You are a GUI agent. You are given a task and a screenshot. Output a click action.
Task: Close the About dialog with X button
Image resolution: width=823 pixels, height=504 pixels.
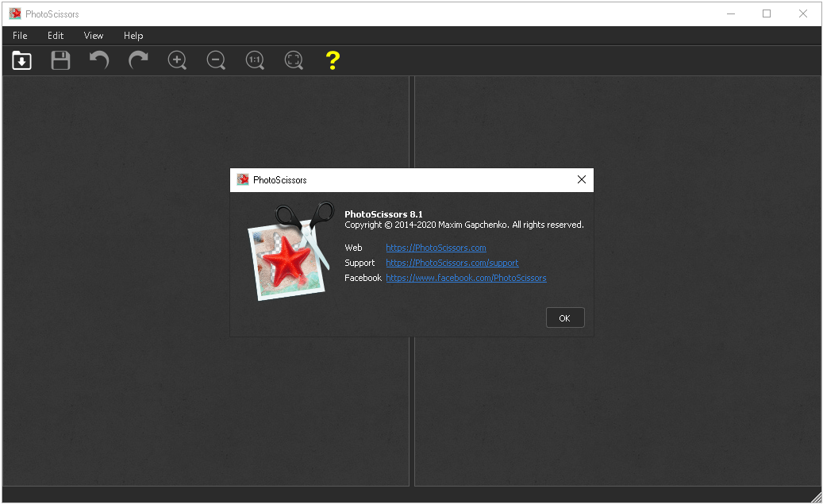[x=582, y=179]
